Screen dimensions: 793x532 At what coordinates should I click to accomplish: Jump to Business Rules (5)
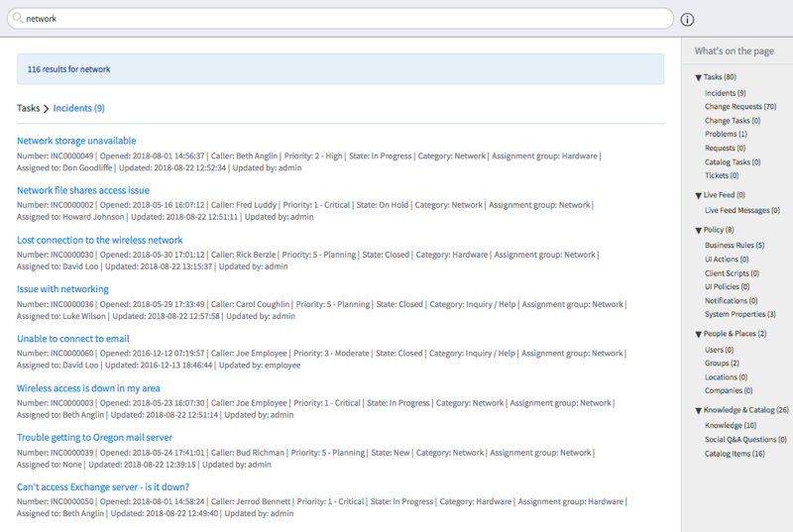tap(735, 245)
